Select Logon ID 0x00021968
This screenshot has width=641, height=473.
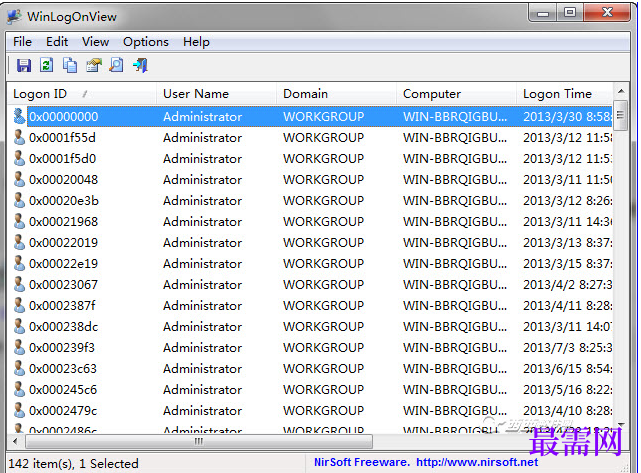click(x=63, y=222)
